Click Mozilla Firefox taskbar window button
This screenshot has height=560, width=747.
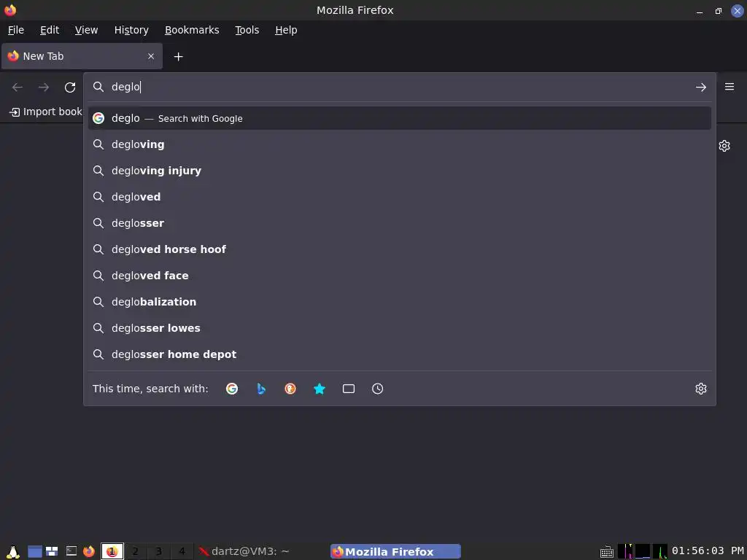click(395, 551)
